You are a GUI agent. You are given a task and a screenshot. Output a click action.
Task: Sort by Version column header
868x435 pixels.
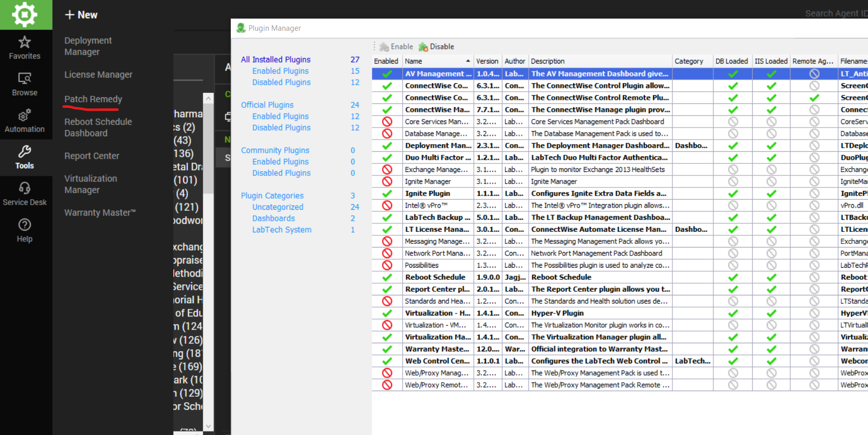(487, 61)
